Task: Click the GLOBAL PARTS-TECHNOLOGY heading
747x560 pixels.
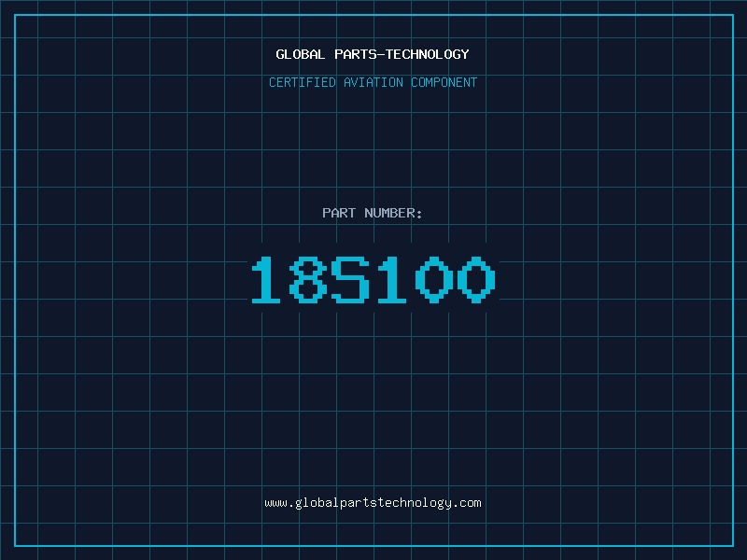Action: (x=373, y=54)
